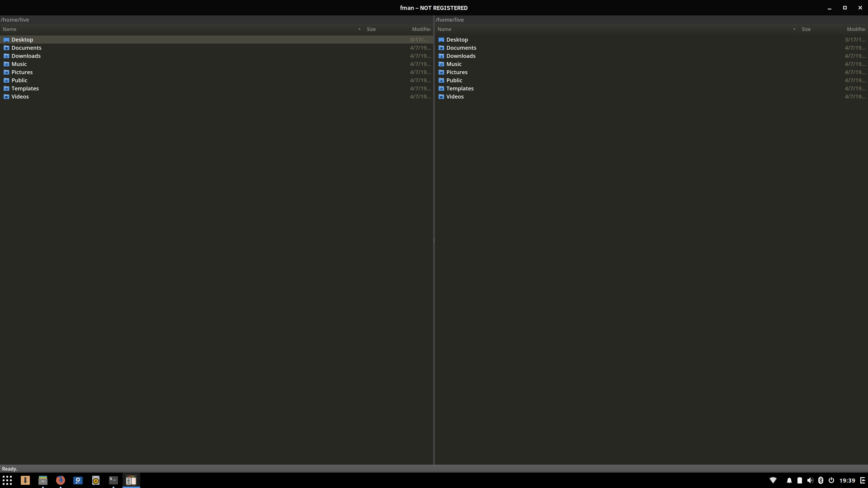This screenshot has width=868, height=488.
Task: Open the media player from the taskbar
Action: pyautogui.click(x=78, y=480)
